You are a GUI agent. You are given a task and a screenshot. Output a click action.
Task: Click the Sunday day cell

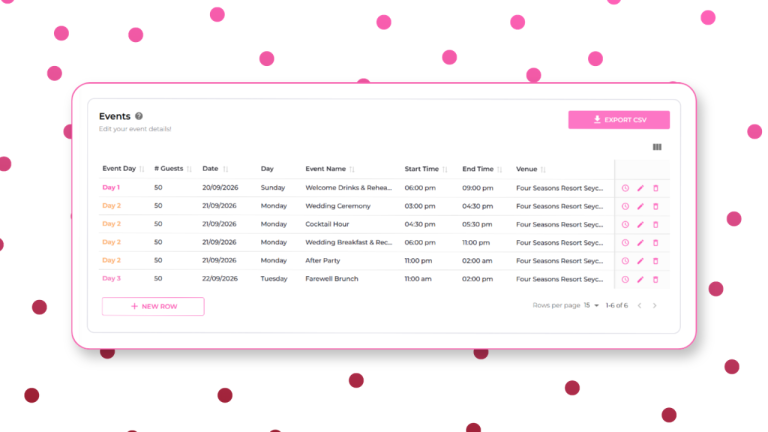tap(273, 188)
